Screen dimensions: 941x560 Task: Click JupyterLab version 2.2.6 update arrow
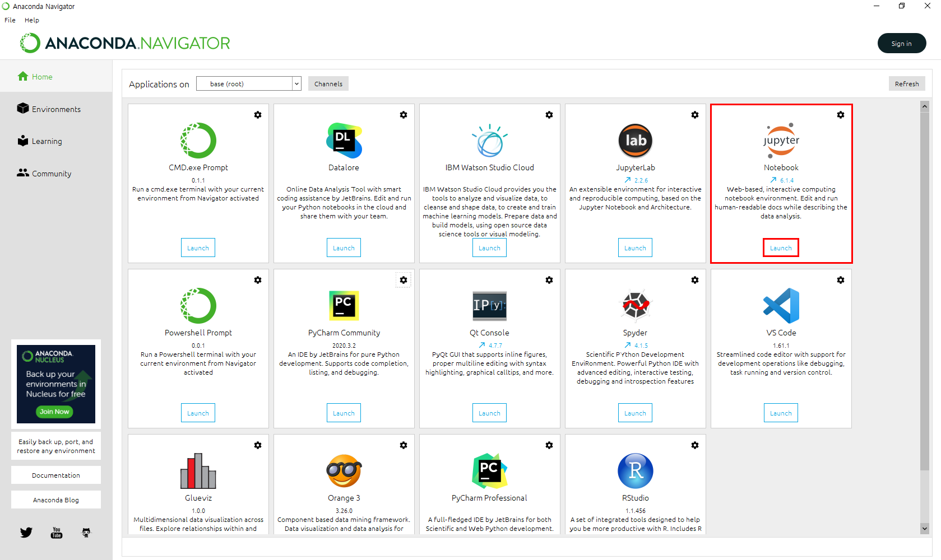click(628, 180)
